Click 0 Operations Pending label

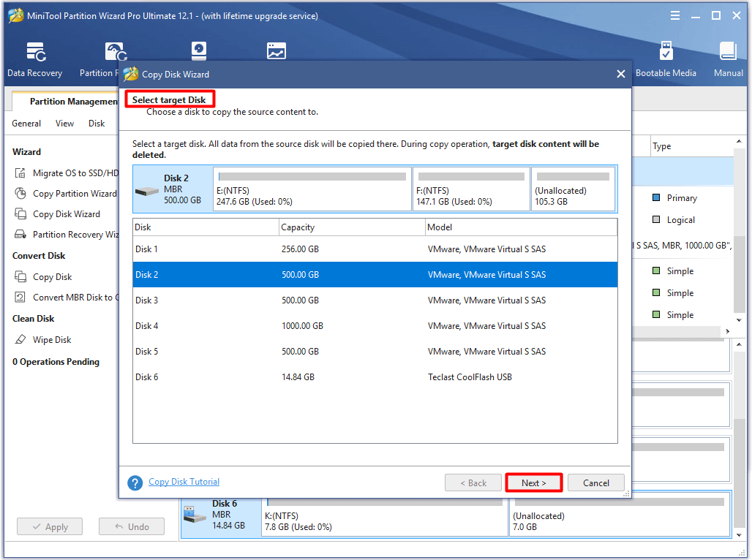pyautogui.click(x=56, y=361)
